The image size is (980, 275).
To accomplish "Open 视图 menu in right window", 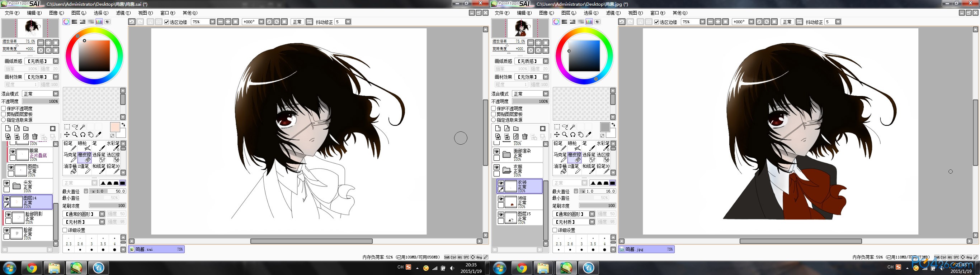I will 635,13.
